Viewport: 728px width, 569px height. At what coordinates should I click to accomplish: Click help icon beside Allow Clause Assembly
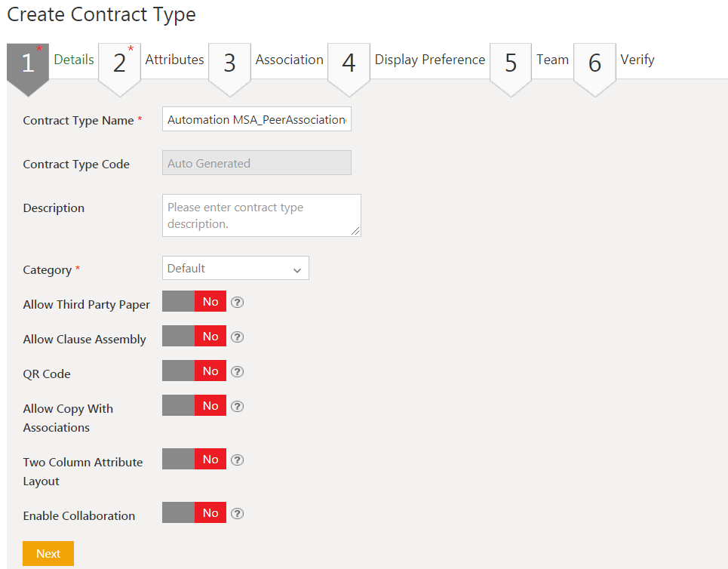click(237, 337)
